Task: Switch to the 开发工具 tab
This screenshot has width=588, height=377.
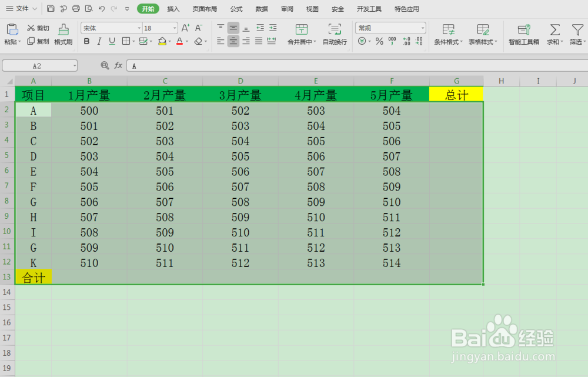Action: click(369, 9)
